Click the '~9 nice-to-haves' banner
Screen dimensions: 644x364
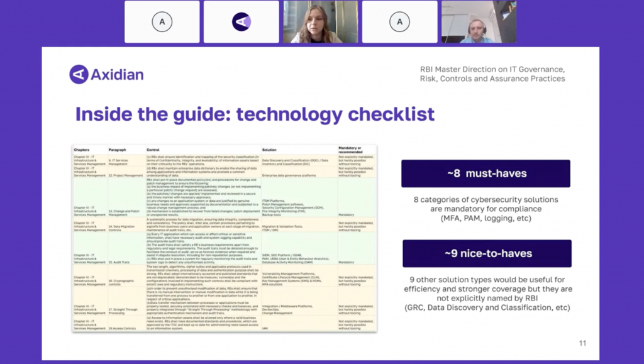click(486, 253)
